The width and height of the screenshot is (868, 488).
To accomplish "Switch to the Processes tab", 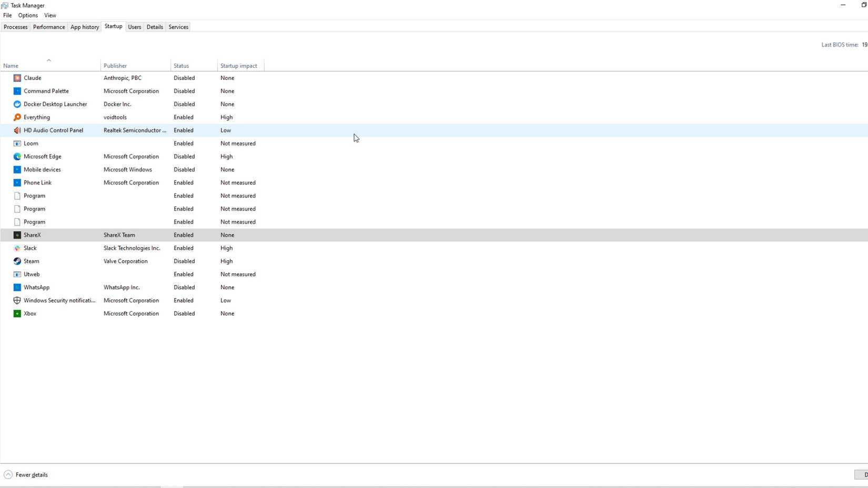I will (x=16, y=27).
